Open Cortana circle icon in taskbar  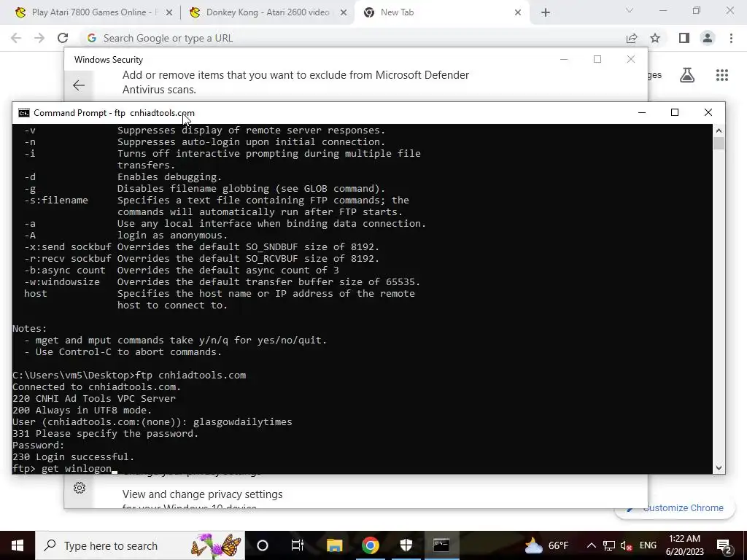coord(263,545)
